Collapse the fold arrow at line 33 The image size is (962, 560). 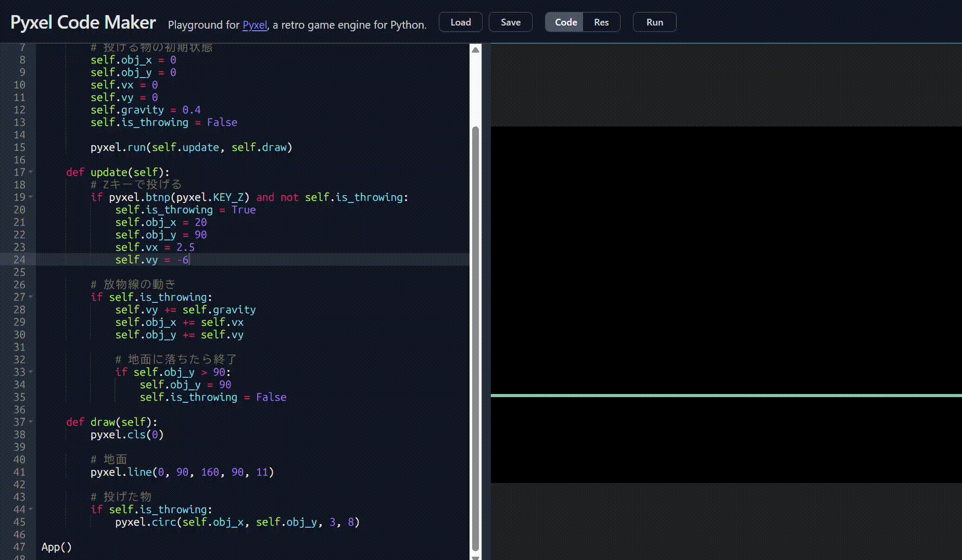[31, 372]
